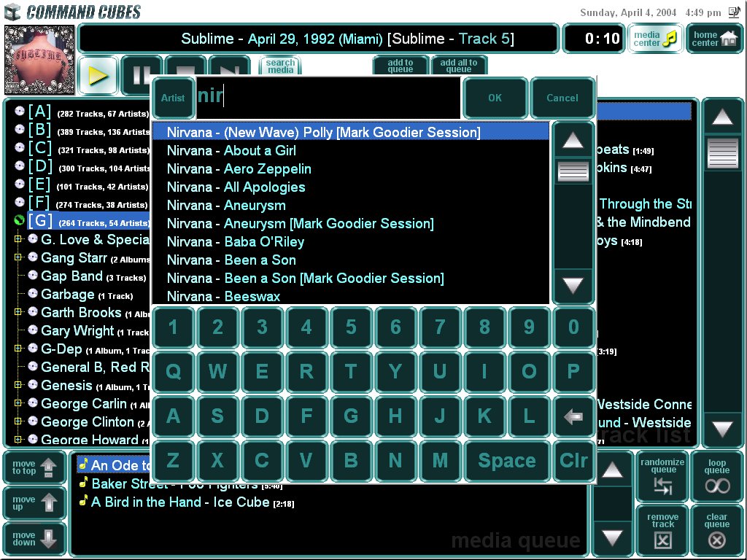Expand the Gang Starr tree node
The width and height of the screenshot is (747, 560).
tap(18, 257)
